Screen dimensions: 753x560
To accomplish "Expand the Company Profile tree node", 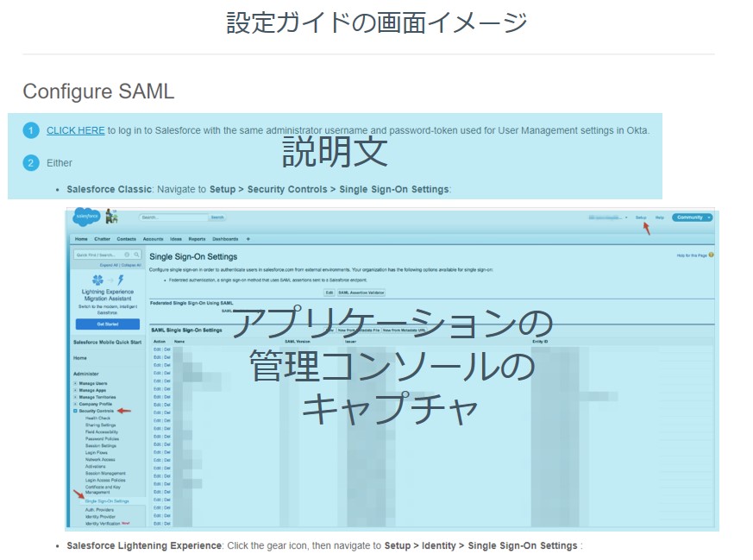I will [75, 404].
